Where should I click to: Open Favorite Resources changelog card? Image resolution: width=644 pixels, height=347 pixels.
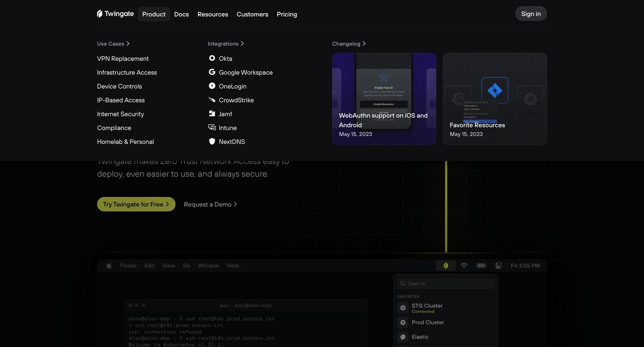pos(495,99)
